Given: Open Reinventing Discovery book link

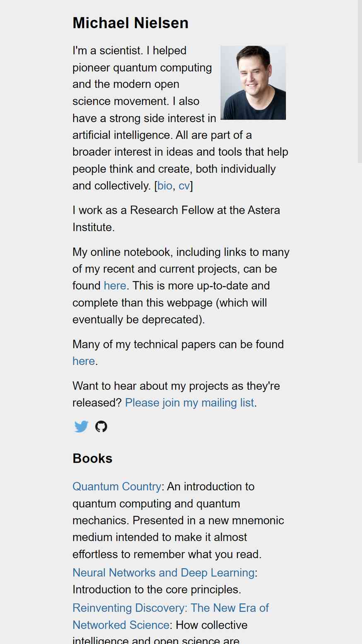Looking at the screenshot, I should pos(171,616).
